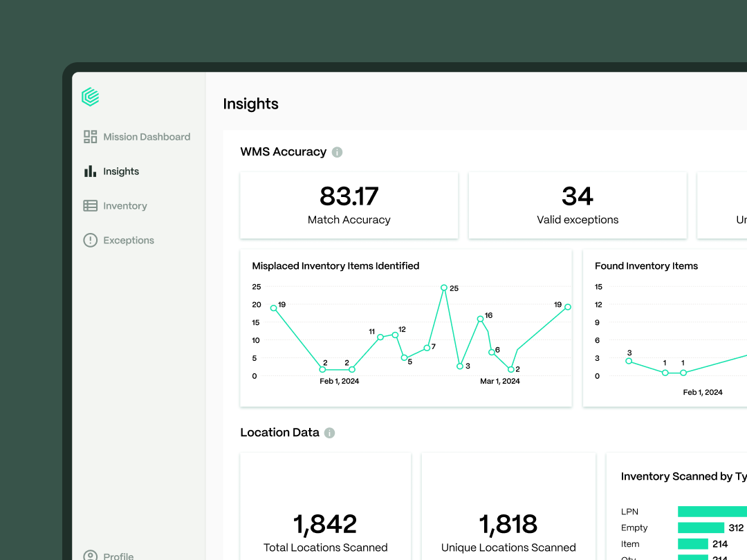Click the Inventory Scanned by Type title
747x560 pixels.
pyautogui.click(x=683, y=476)
